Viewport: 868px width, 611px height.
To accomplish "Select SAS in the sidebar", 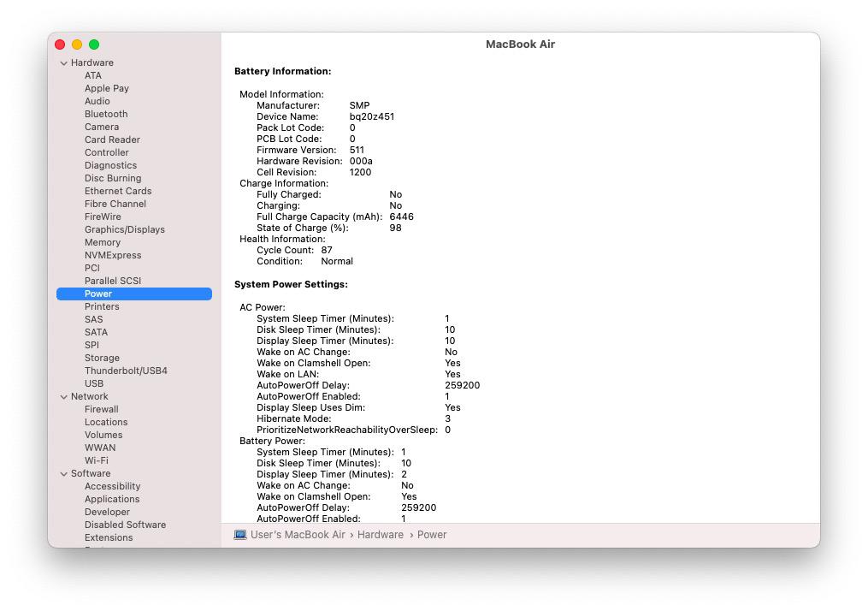I will click(93, 319).
